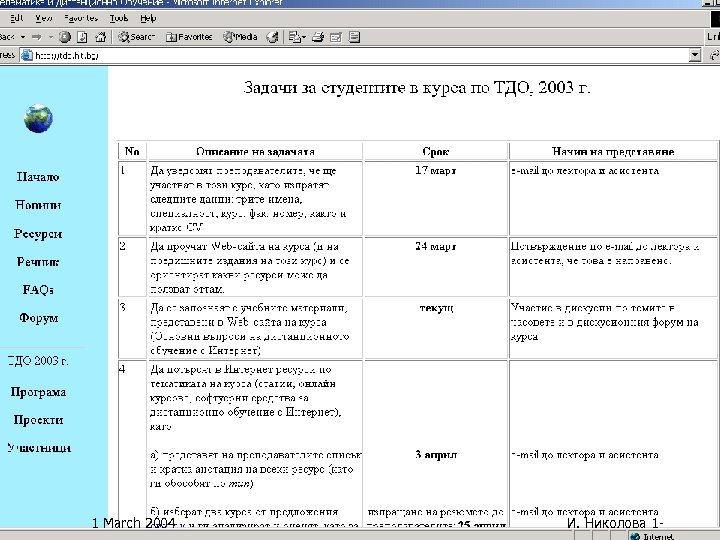
Task: Open the Форум sidebar link
Action: pos(39,318)
